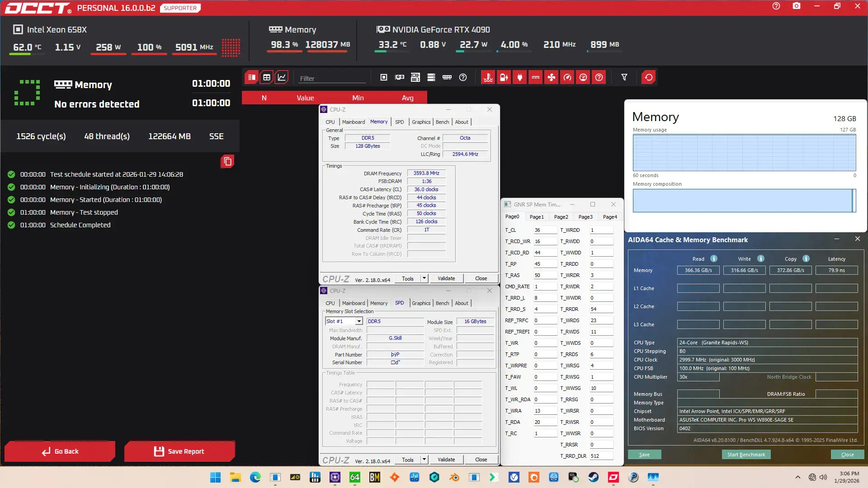Image resolution: width=868 pixels, height=488 pixels.
Task: Toggle the fan sensor filter
Action: click(552, 77)
